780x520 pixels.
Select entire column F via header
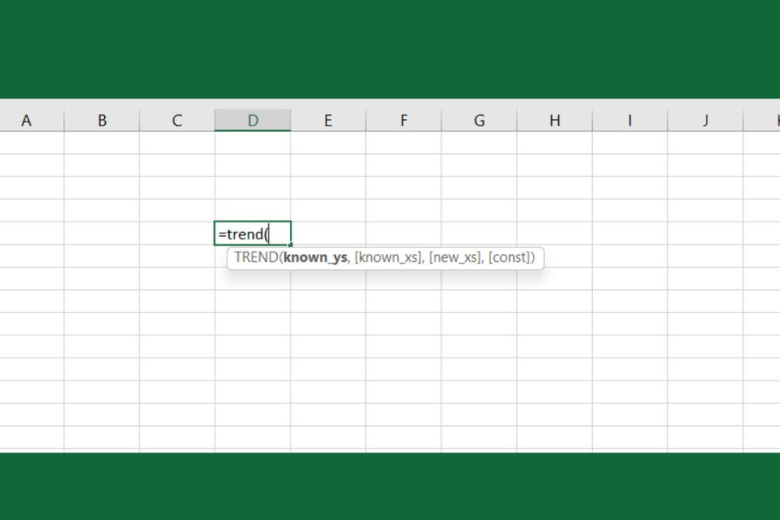(404, 120)
